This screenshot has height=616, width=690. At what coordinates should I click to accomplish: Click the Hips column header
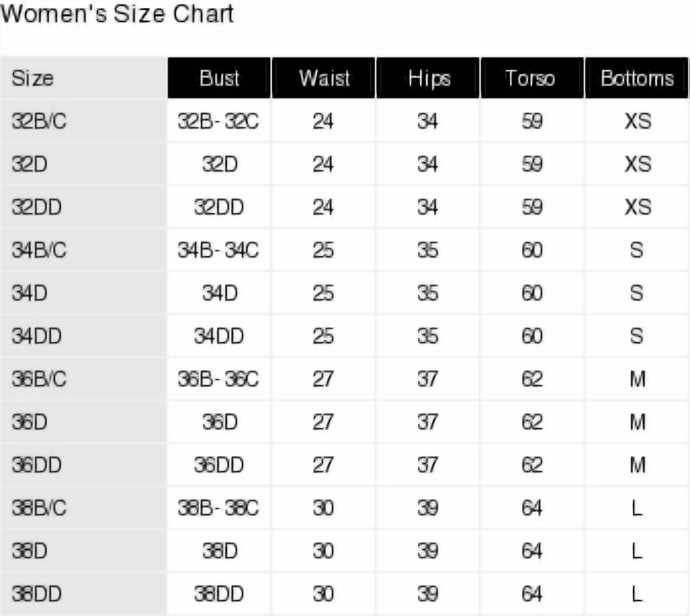428,78
